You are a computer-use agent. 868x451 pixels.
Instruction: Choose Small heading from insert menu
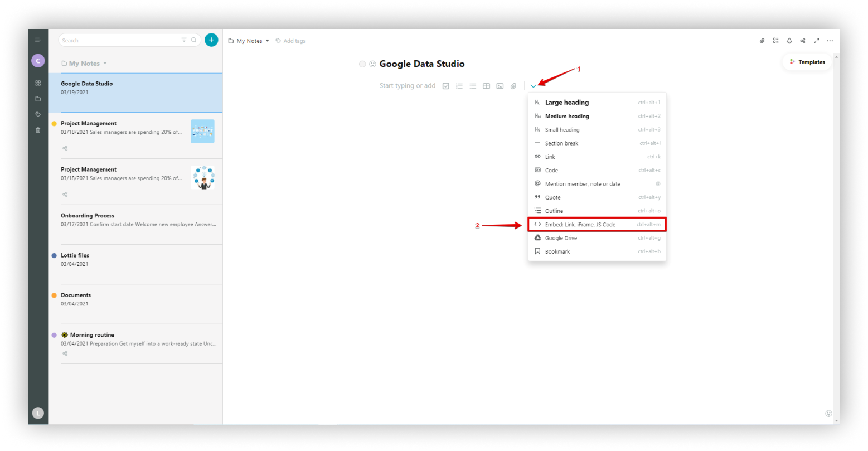(597, 129)
